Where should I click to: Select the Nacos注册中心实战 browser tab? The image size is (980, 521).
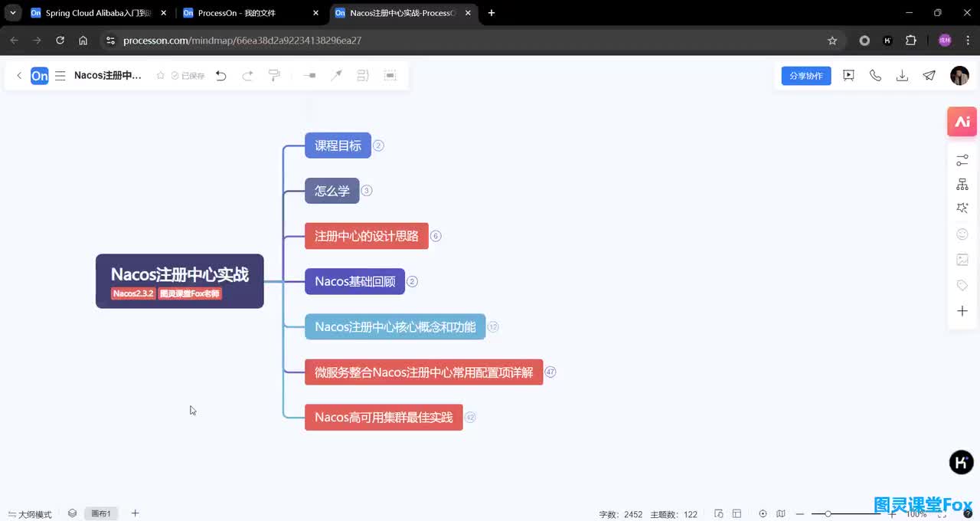(x=404, y=13)
